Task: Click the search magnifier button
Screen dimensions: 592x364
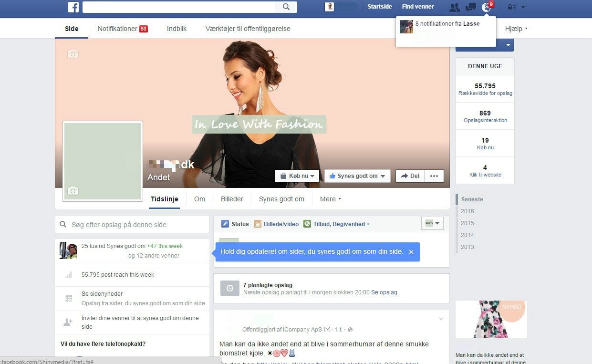Action: coord(286,7)
